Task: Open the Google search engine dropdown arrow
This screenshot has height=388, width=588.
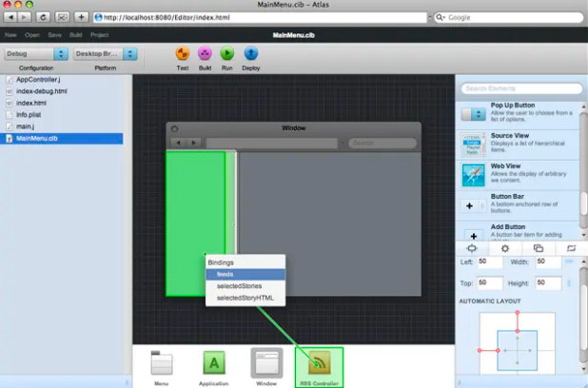Action: pos(441,18)
